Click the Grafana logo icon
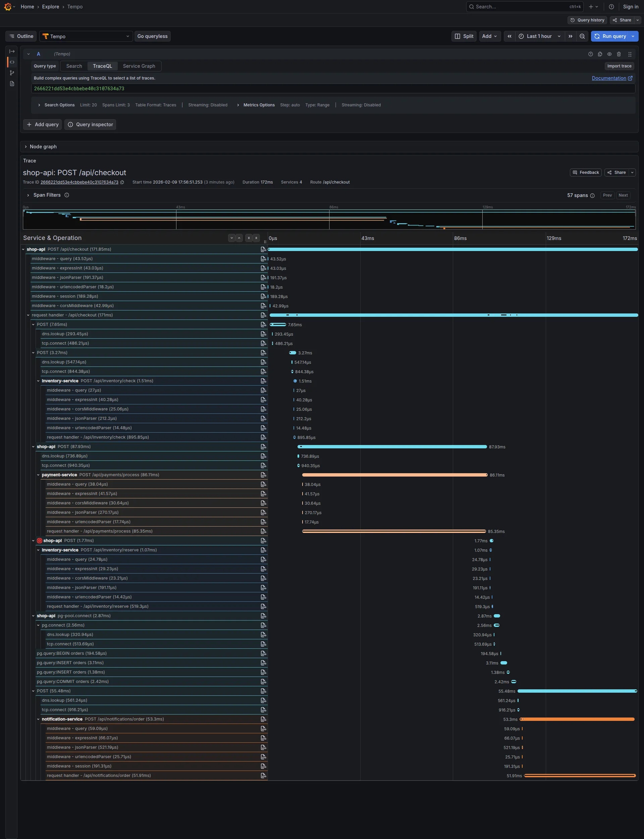644x839 pixels. click(x=7, y=6)
